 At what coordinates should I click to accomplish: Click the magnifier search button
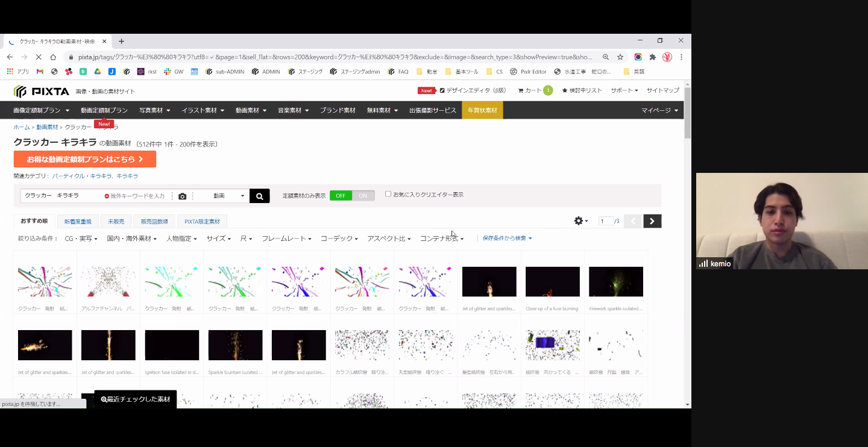[259, 196]
